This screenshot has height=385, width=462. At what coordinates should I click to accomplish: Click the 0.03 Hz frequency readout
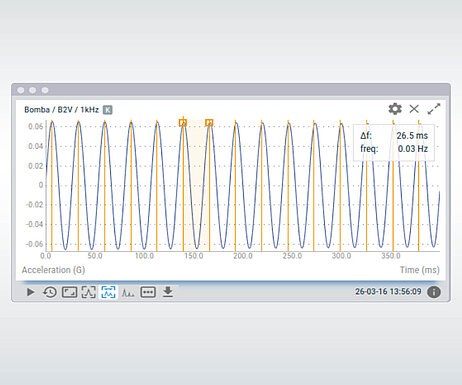(413, 149)
